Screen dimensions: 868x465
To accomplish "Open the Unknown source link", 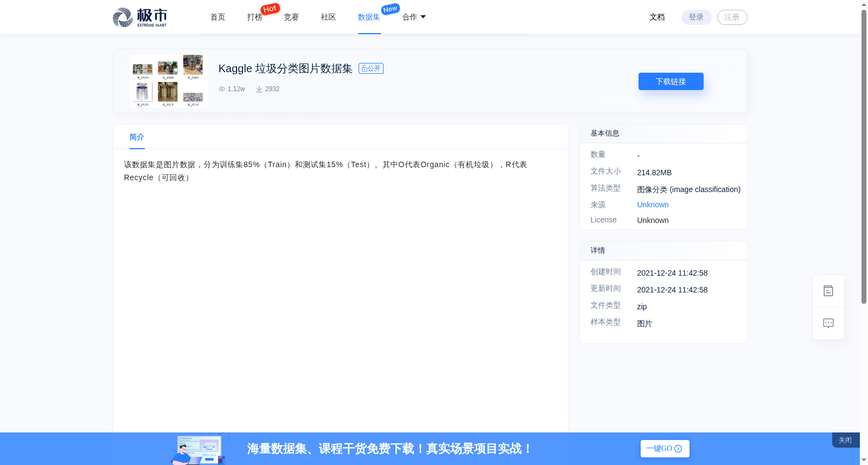I will [653, 205].
